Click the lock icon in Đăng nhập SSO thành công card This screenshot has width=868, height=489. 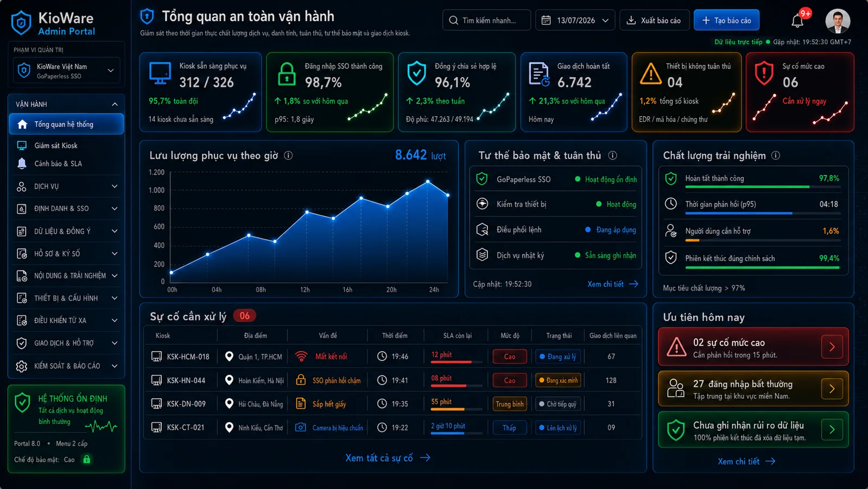pyautogui.click(x=287, y=74)
